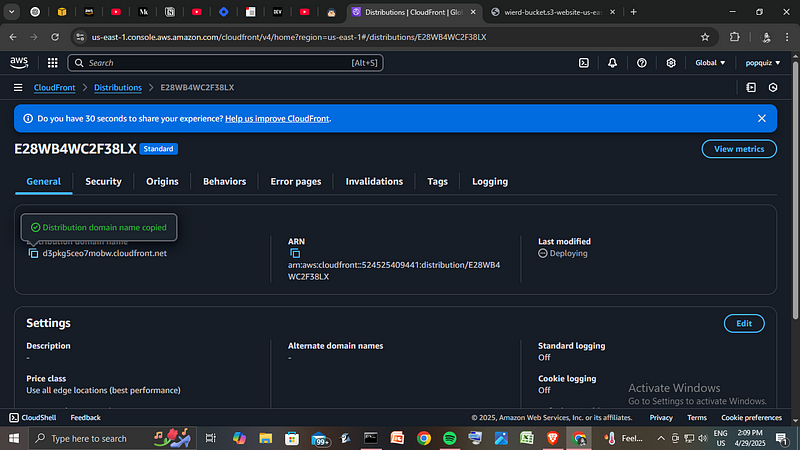This screenshot has width=800, height=450.
Task: Open the AWS services grid menu
Action: tap(53, 63)
